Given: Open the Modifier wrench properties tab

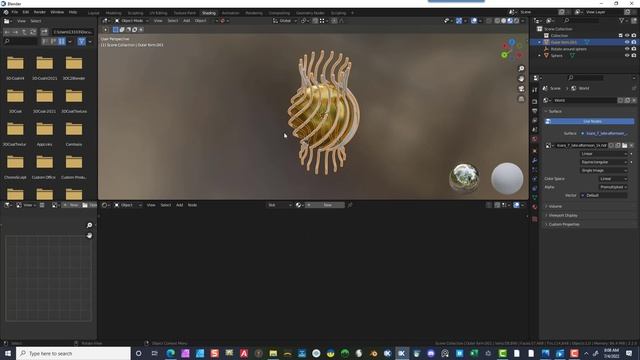Looking at the screenshot, I should point(535,160).
